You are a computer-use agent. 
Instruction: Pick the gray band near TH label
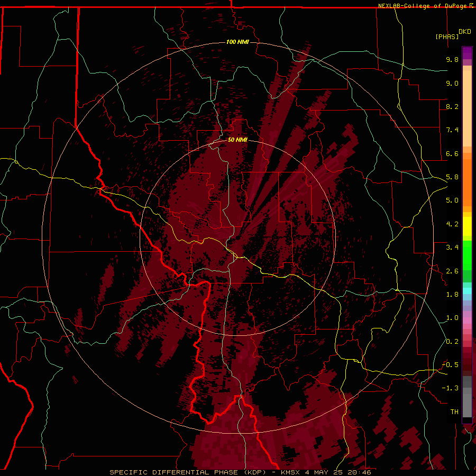(x=467, y=406)
